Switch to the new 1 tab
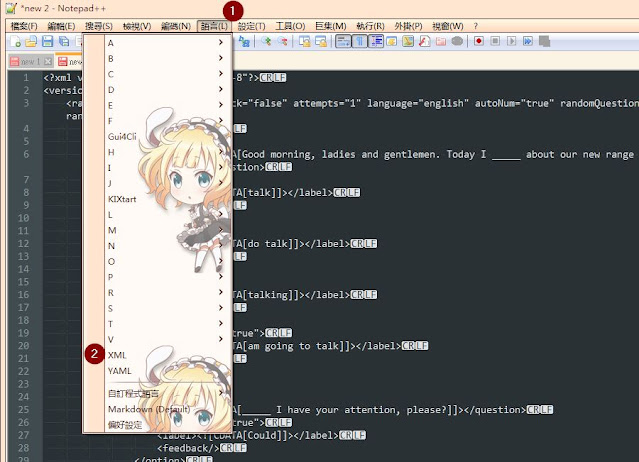The height and width of the screenshot is (462, 639). [30, 62]
